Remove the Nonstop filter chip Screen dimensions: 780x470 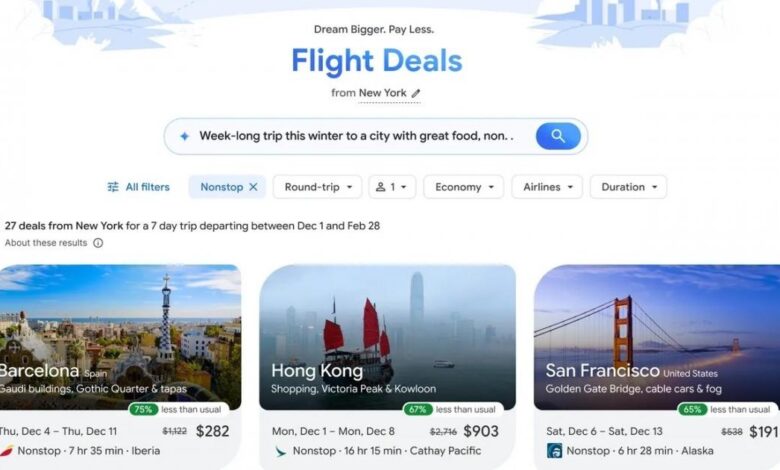(x=253, y=187)
